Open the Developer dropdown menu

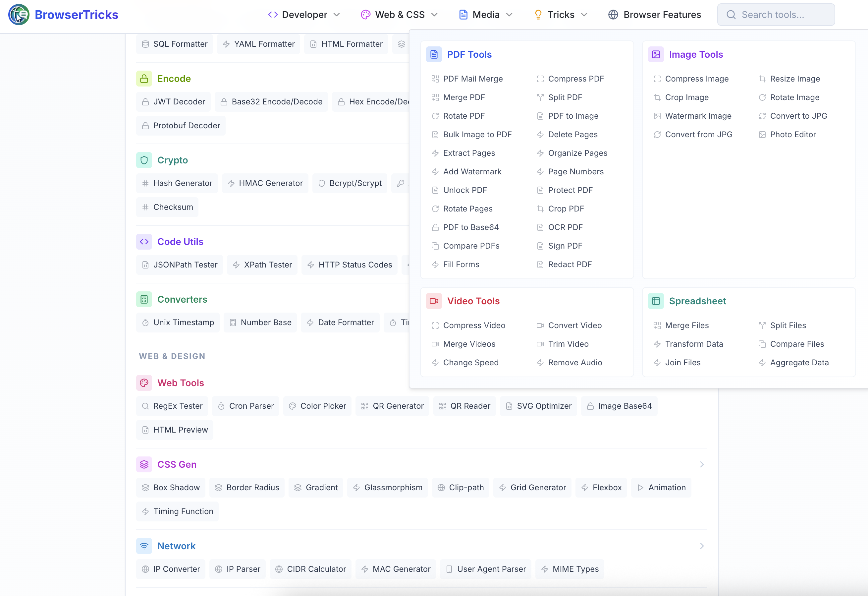(304, 15)
